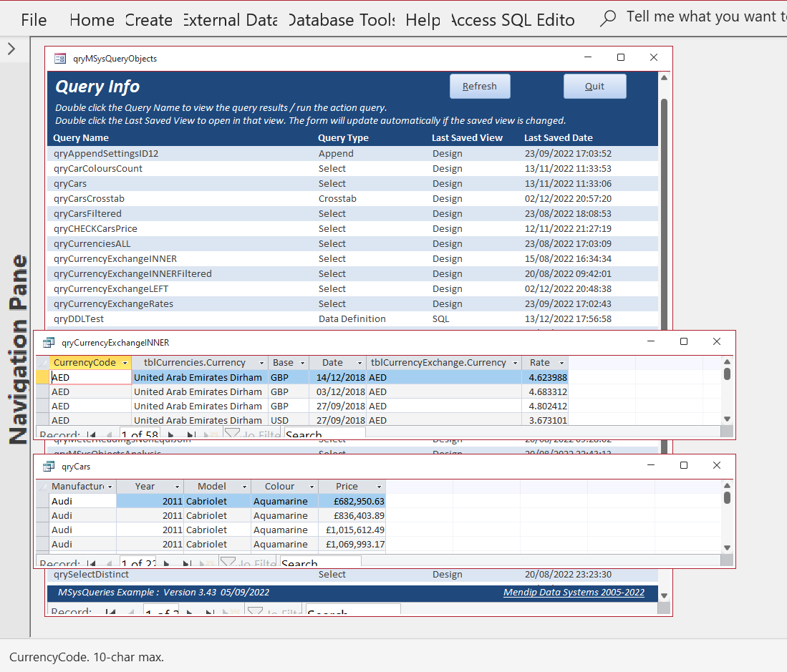Click the qryCurrencyExchangeINNER datasheet window icon
This screenshot has width=787, height=672.
pyautogui.click(x=48, y=343)
